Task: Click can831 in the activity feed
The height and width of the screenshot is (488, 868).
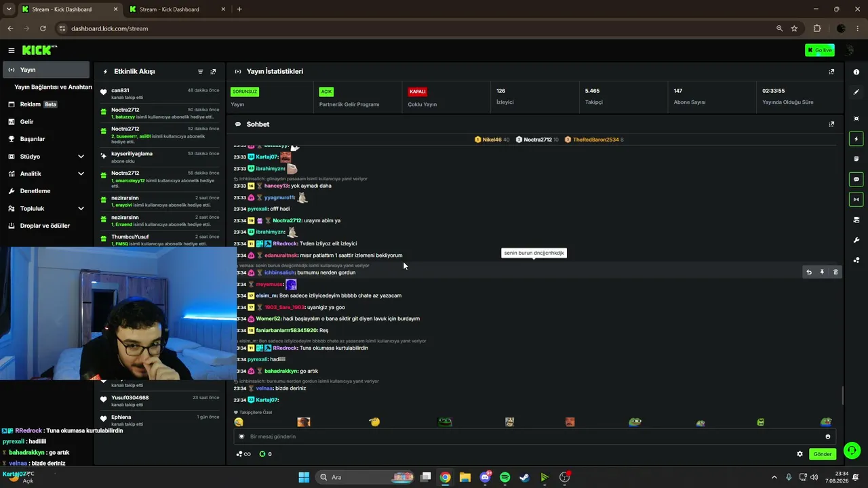Action: click(120, 90)
